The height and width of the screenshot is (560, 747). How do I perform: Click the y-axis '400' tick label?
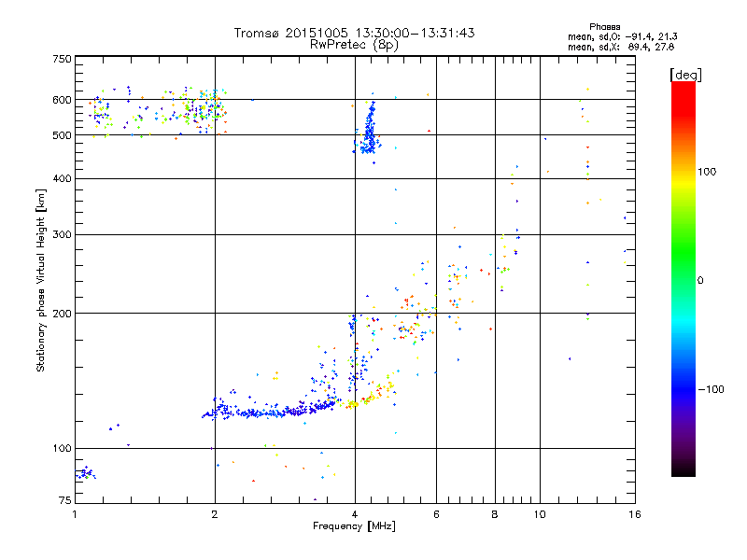click(x=62, y=178)
